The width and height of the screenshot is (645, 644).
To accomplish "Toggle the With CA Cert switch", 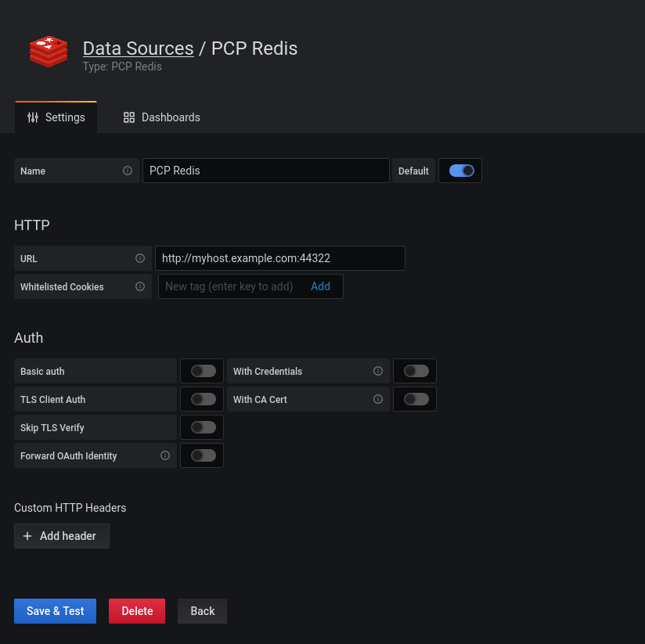I will (416, 399).
